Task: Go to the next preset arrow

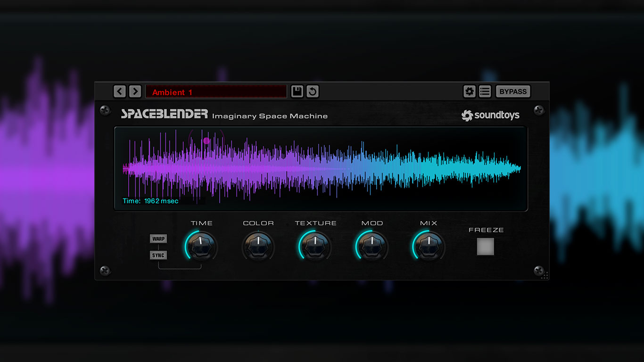Action: [x=135, y=91]
